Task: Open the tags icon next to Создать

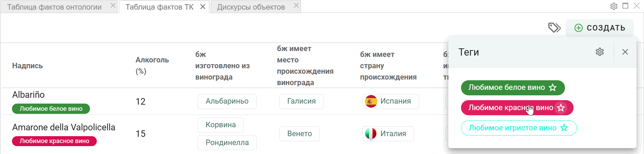Action: click(x=554, y=28)
